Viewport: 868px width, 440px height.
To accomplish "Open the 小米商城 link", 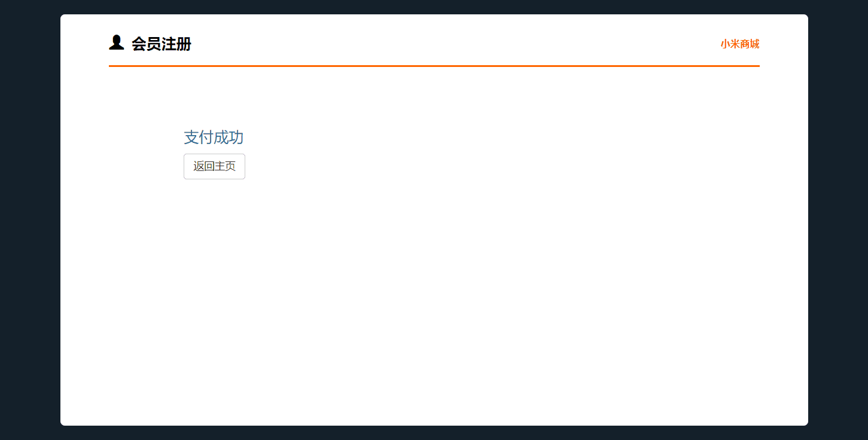I will point(740,44).
